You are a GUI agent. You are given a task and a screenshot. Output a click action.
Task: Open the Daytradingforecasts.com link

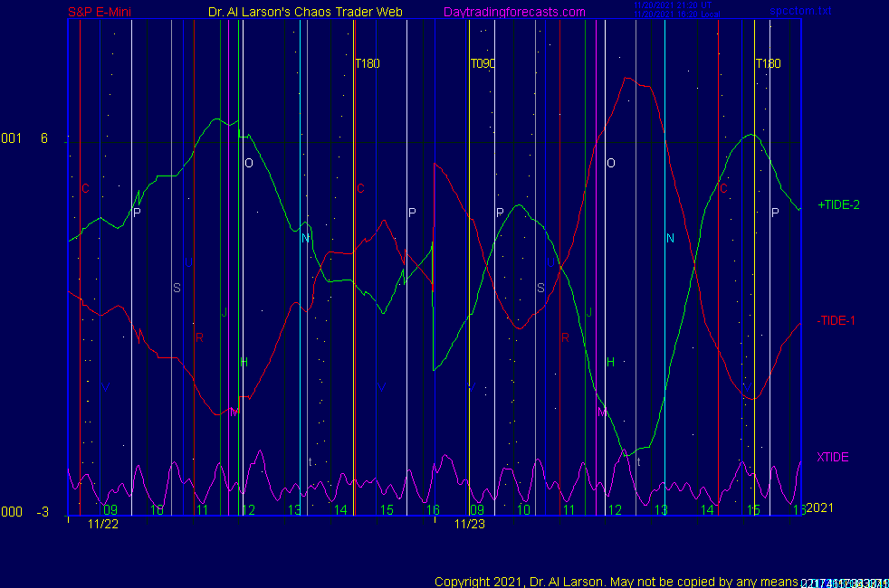tap(514, 13)
